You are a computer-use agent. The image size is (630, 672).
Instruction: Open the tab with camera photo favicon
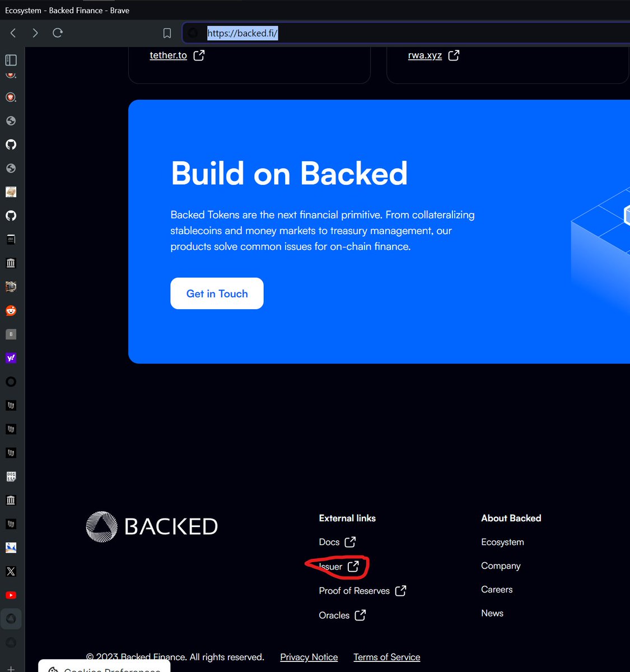point(11,287)
